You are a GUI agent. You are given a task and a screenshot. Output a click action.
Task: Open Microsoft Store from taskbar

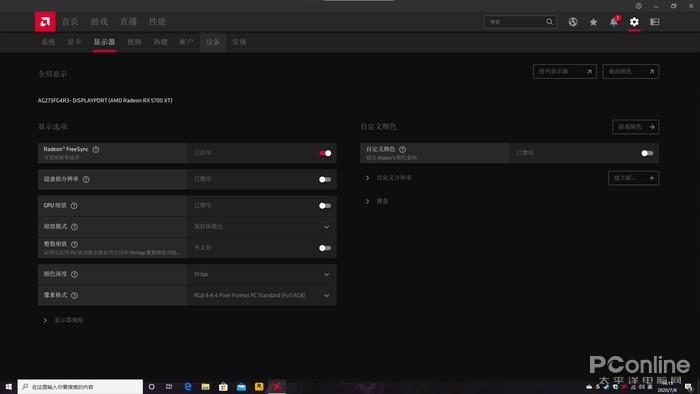223,386
